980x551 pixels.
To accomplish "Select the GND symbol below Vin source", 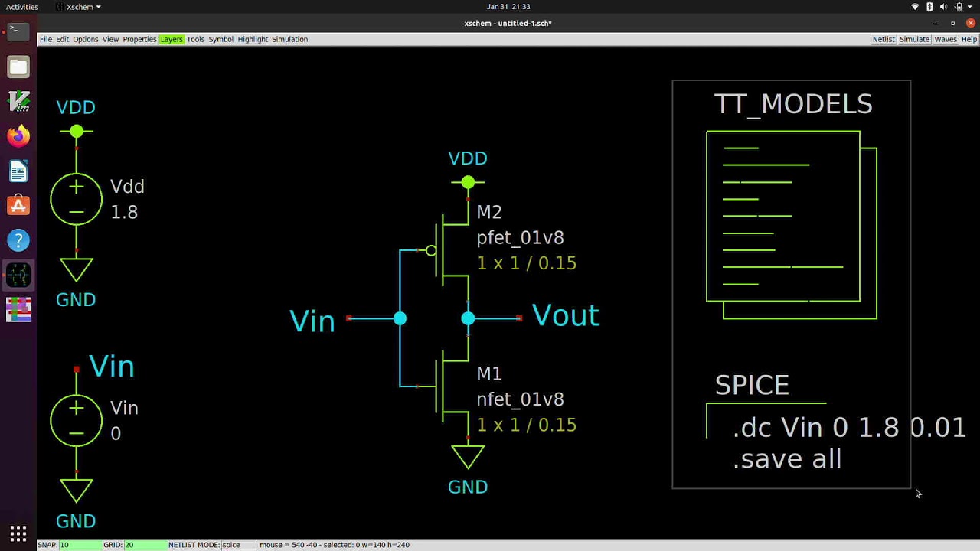I will click(x=76, y=491).
